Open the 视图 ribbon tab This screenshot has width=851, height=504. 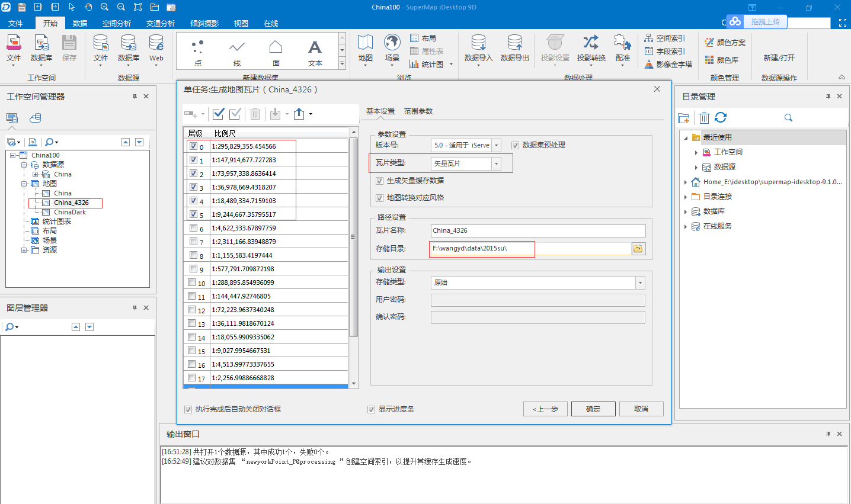241,23
